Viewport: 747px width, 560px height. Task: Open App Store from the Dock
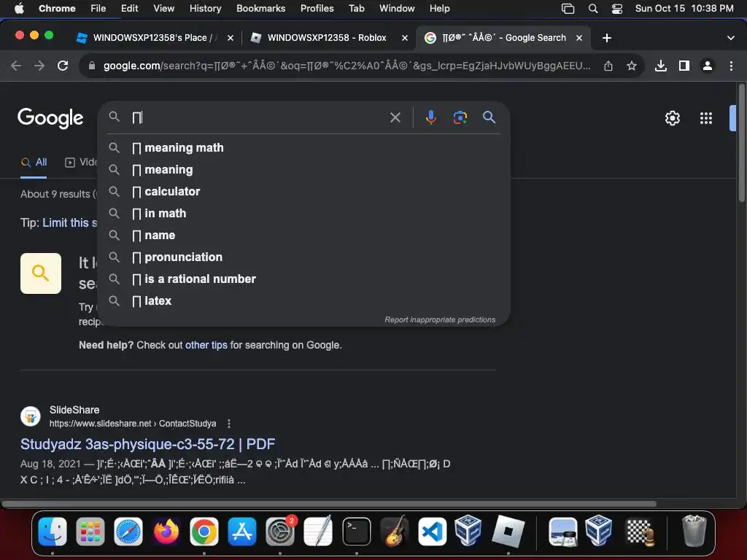pos(242,531)
